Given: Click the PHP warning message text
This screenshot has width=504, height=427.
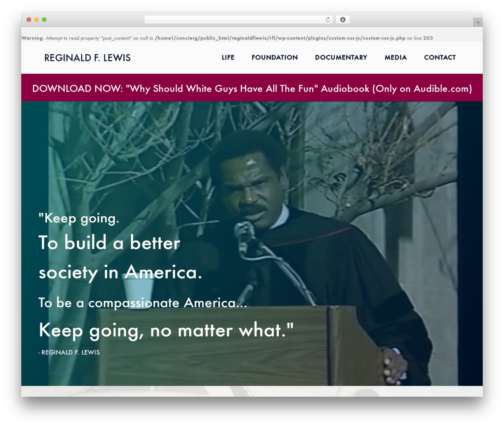Looking at the screenshot, I should tap(227, 38).
